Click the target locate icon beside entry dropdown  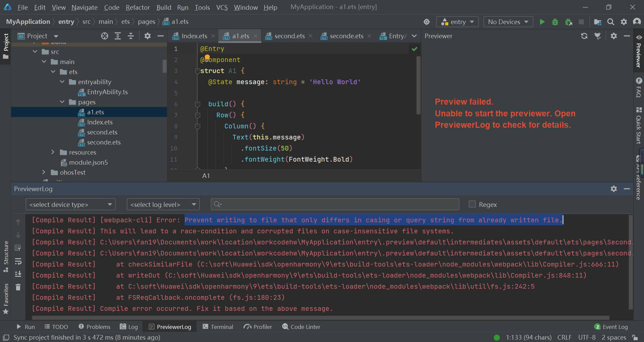tap(427, 22)
